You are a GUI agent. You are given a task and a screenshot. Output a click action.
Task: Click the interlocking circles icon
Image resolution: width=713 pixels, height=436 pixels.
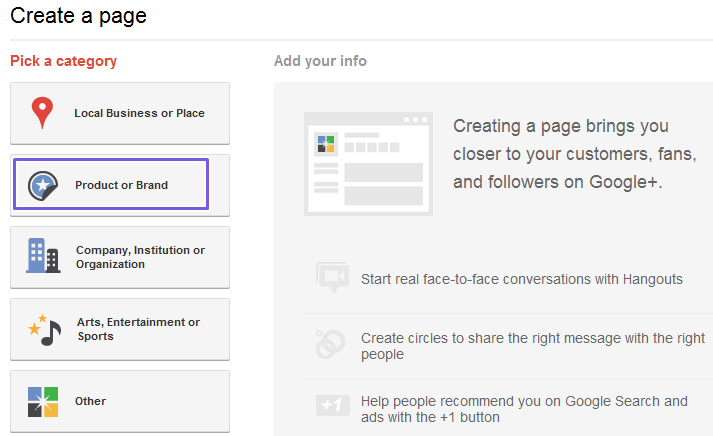(330, 343)
